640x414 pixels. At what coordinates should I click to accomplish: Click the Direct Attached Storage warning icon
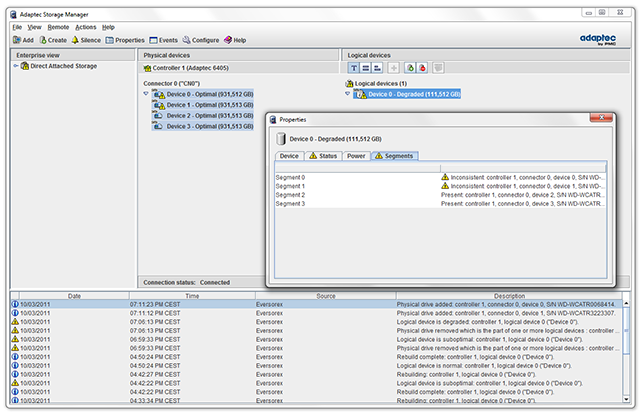pyautogui.click(x=24, y=66)
